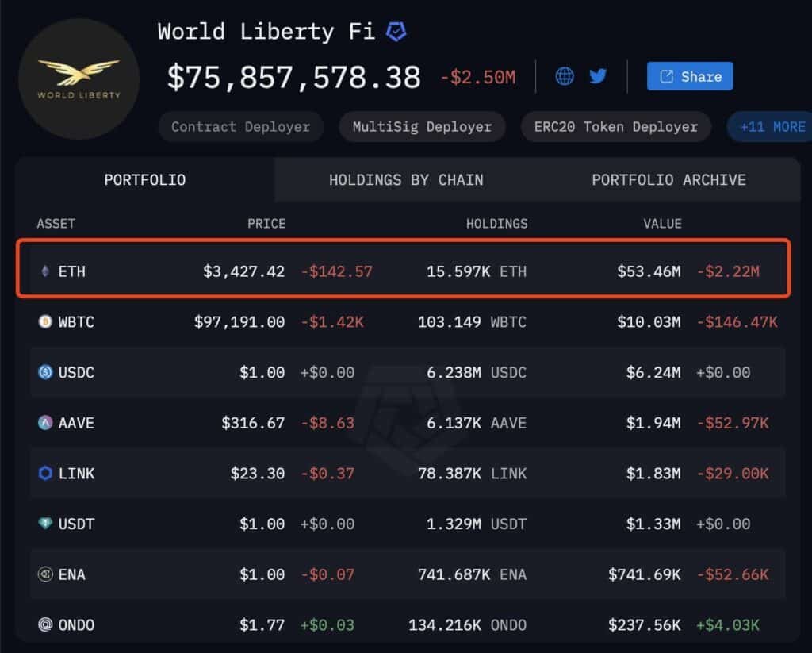Click the ETH token icon

(x=44, y=271)
